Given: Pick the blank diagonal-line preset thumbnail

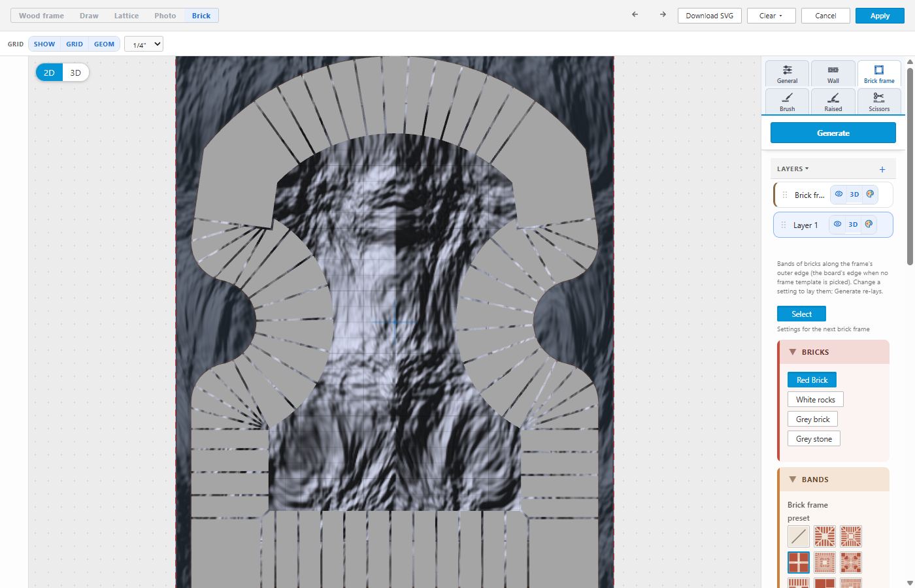Looking at the screenshot, I should pos(799,536).
